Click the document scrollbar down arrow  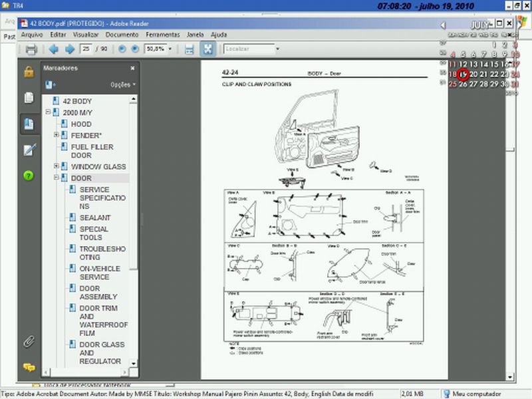tap(510, 376)
